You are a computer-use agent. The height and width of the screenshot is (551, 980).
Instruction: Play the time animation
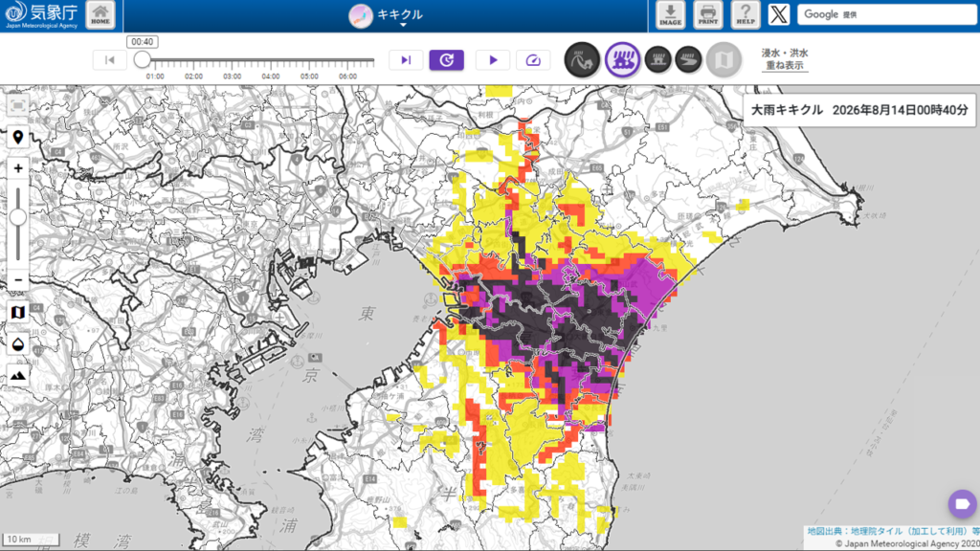[x=493, y=60]
